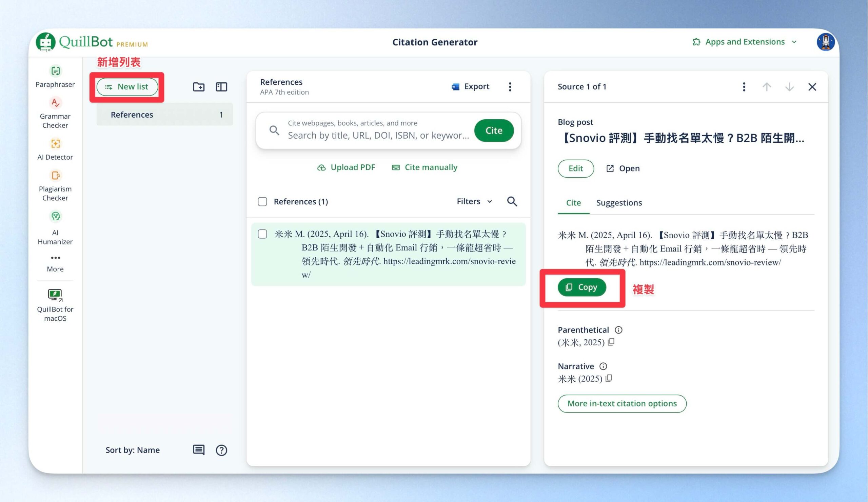Viewport: 868px width, 502px height.
Task: Check the References (1) select-all checkbox
Action: (262, 201)
